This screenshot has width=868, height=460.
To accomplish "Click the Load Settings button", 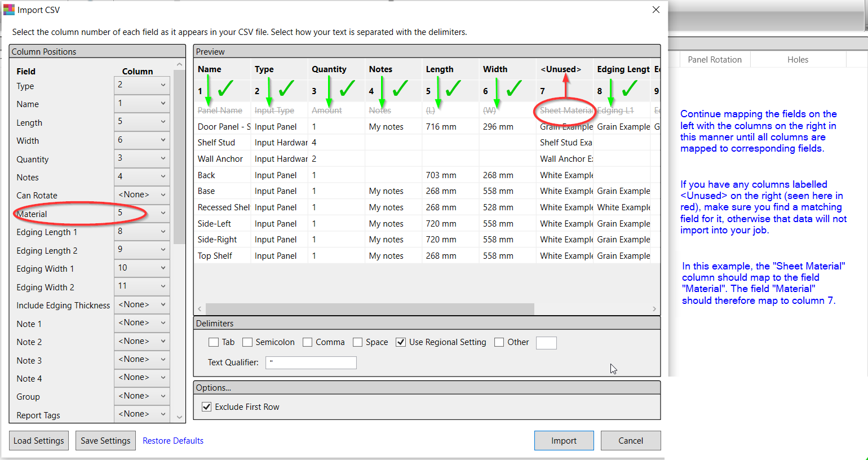I will click(x=39, y=441).
